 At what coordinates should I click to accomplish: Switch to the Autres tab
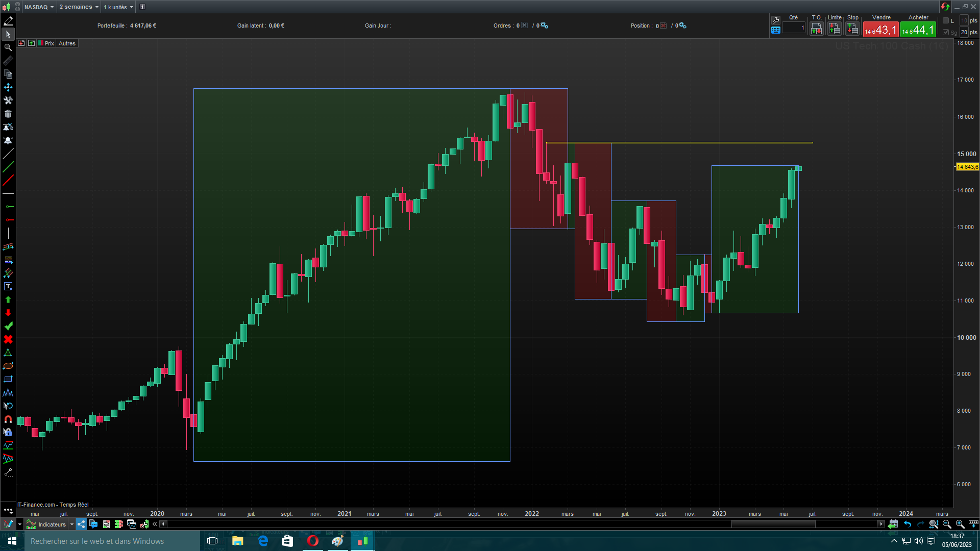point(67,43)
